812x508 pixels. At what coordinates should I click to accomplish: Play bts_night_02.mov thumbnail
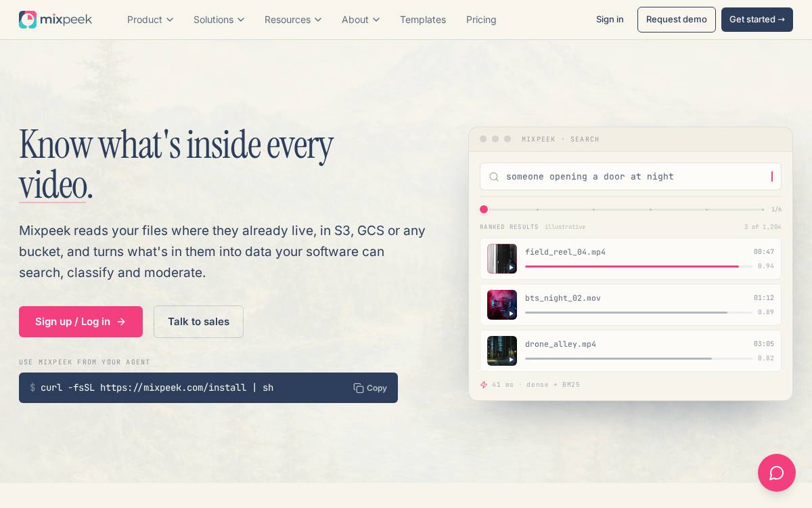502,305
